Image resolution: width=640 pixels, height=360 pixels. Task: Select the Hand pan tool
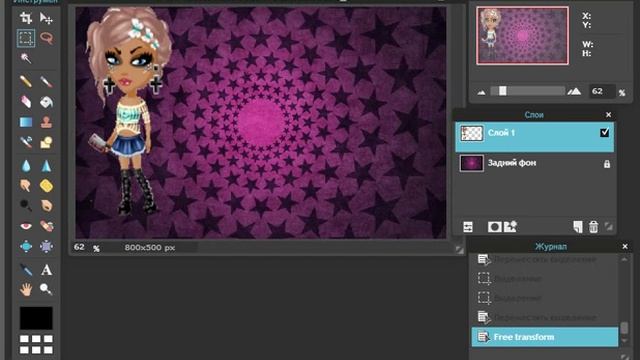coord(26,289)
